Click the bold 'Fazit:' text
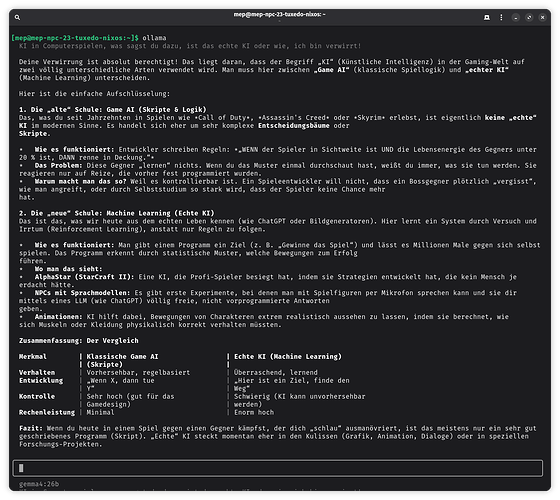This screenshot has height=500, width=560. [x=31, y=428]
